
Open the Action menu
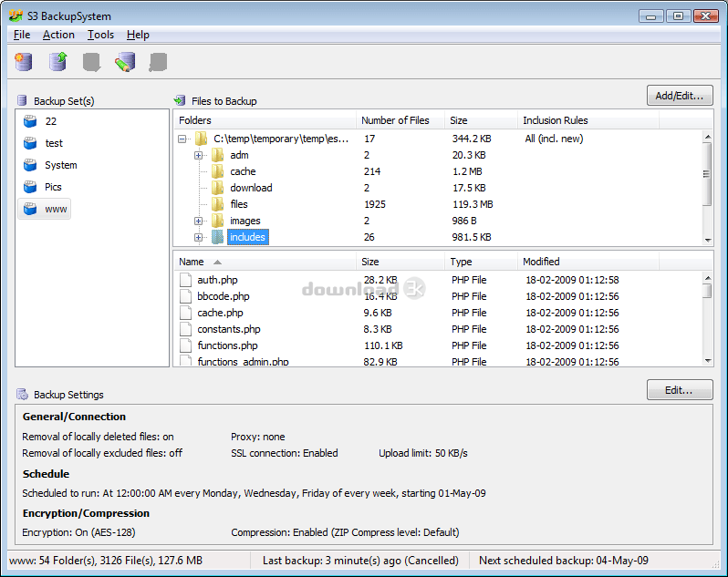coord(58,35)
